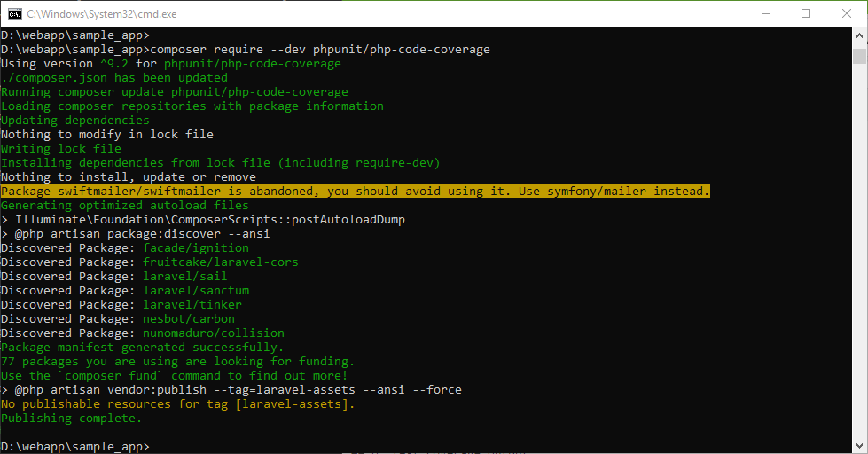Click the nesbot/carbon package name
The height and width of the screenshot is (454, 868).
(x=189, y=319)
